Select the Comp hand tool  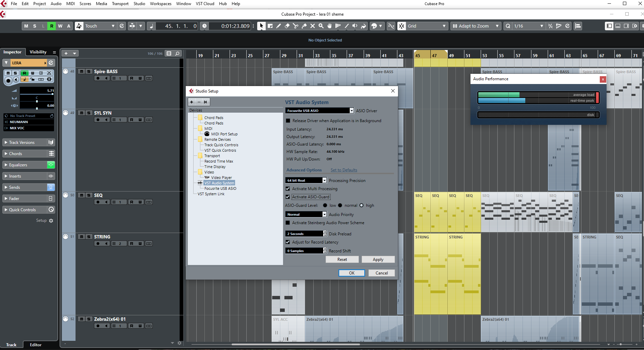pos(330,26)
